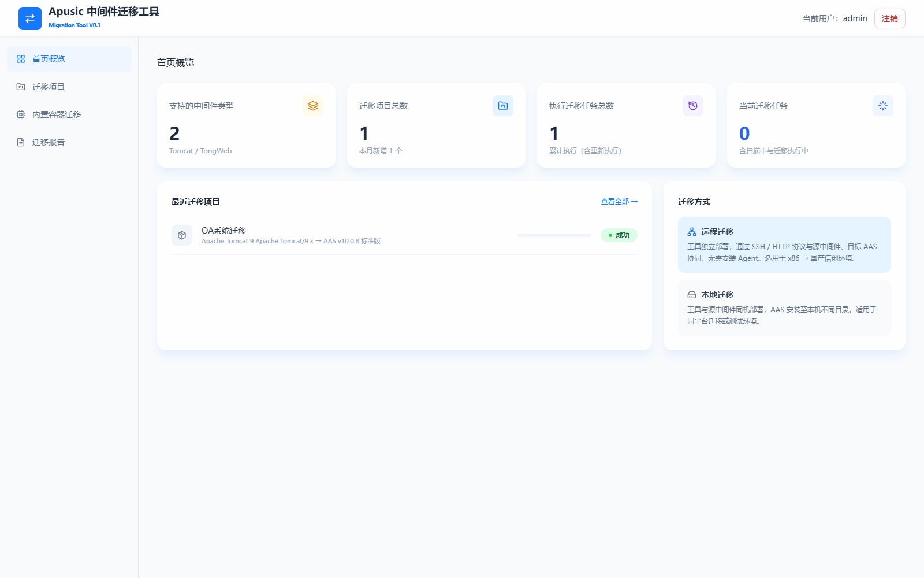Open the 首页概览 sidebar menu item
Screen dimensions: 924x578
[x=69, y=59]
